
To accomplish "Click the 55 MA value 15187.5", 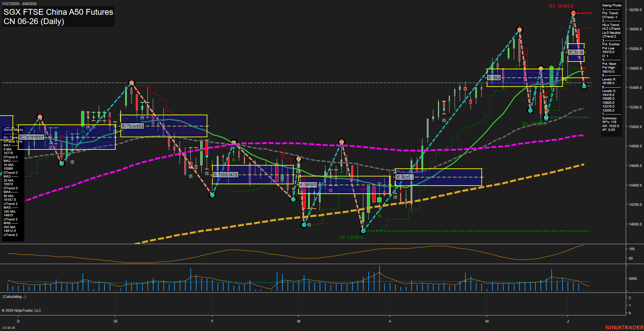I will [x=9, y=200].
